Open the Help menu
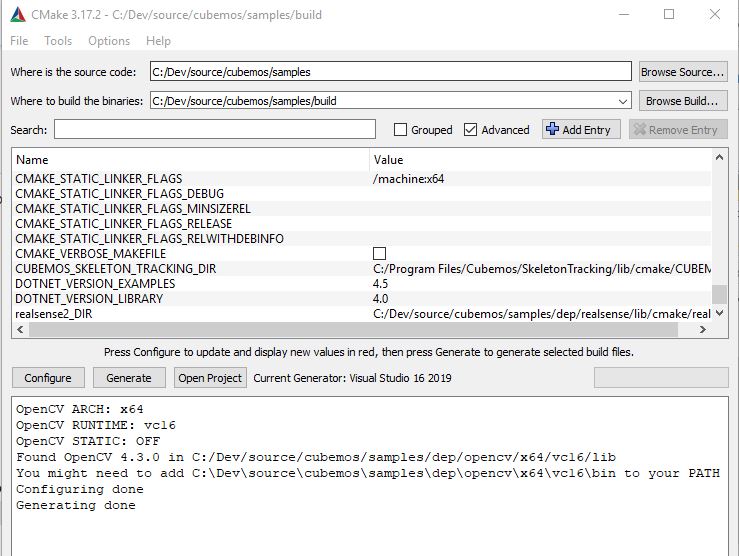Viewport: 739px width, 556px height. (x=158, y=41)
